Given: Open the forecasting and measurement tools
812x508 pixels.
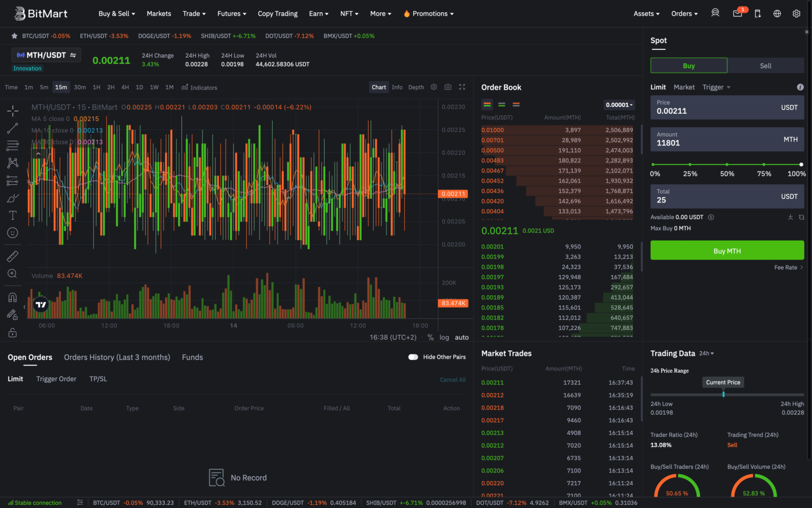Looking at the screenshot, I should point(13,180).
